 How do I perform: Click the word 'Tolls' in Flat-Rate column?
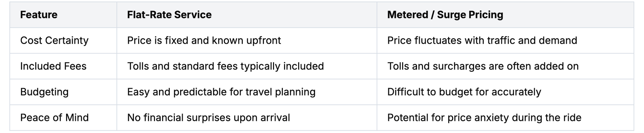point(138,66)
